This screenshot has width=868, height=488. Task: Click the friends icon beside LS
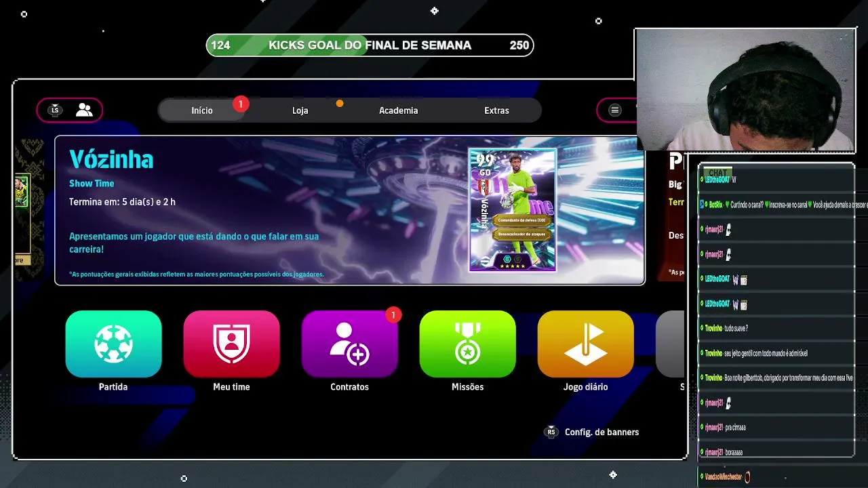click(x=84, y=110)
